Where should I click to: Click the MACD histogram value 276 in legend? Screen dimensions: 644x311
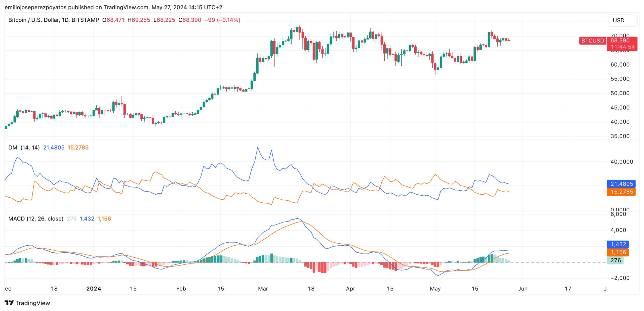point(72,218)
